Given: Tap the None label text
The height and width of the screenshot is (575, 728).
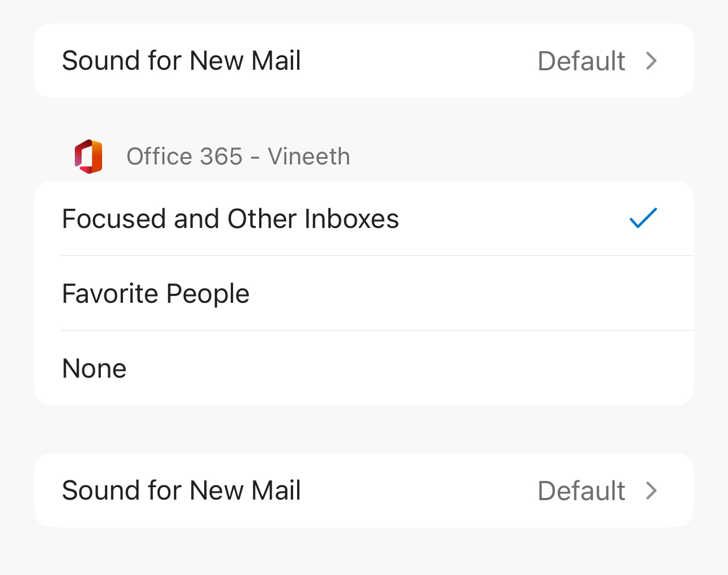Looking at the screenshot, I should [x=95, y=369].
